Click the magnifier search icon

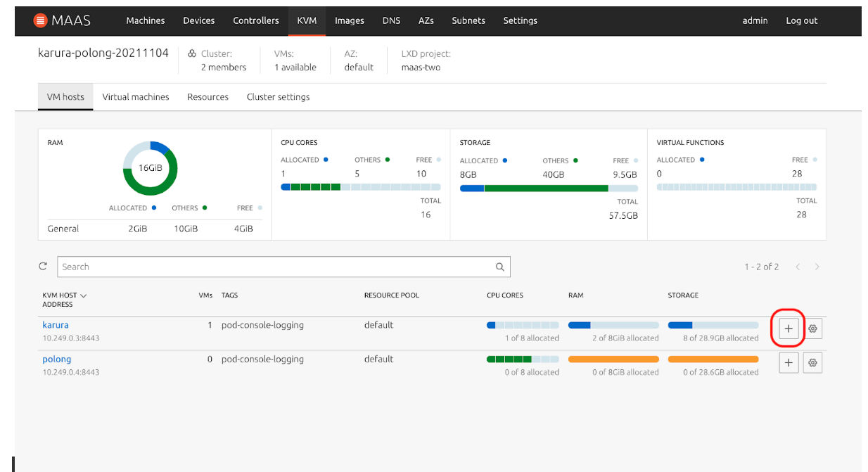(499, 267)
